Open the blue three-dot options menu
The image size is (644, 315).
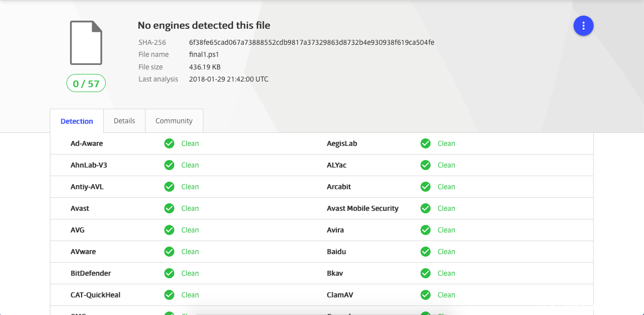tap(583, 26)
